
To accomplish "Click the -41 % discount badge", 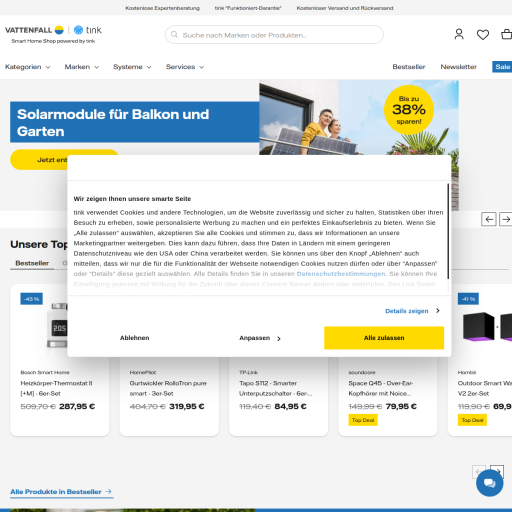I will point(468,299).
